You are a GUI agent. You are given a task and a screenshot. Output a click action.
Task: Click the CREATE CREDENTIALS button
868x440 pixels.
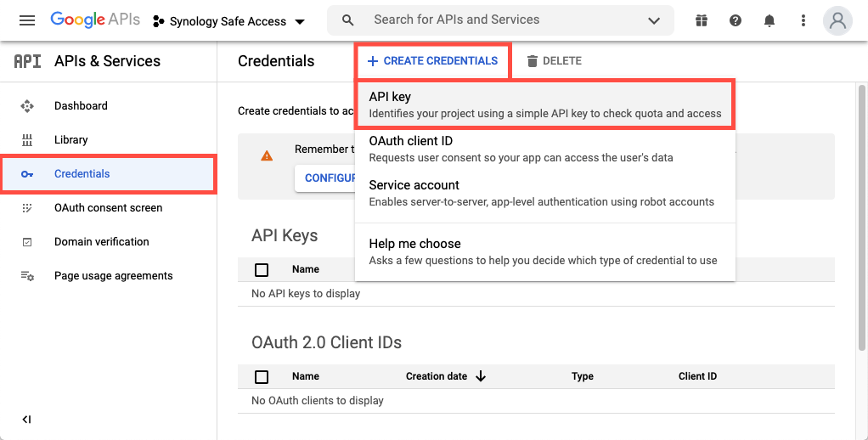[x=433, y=61]
